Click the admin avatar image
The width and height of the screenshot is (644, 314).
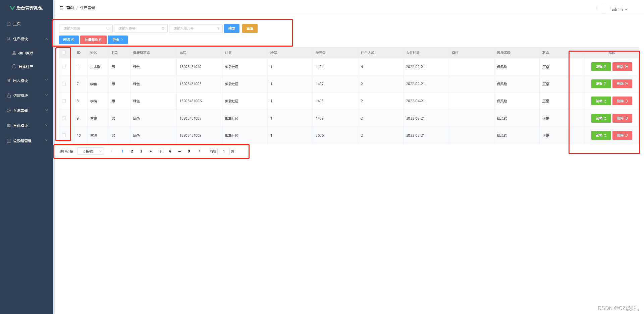coord(604,8)
